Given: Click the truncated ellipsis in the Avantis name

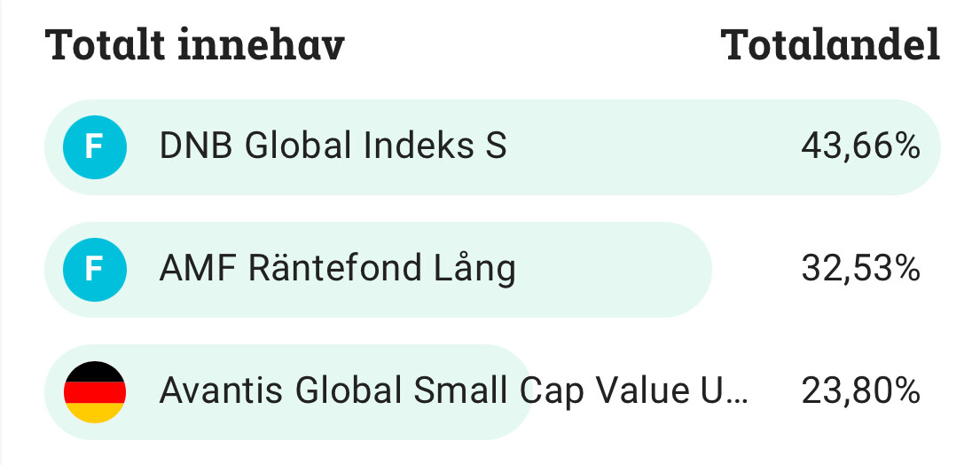Looking at the screenshot, I should [738, 393].
